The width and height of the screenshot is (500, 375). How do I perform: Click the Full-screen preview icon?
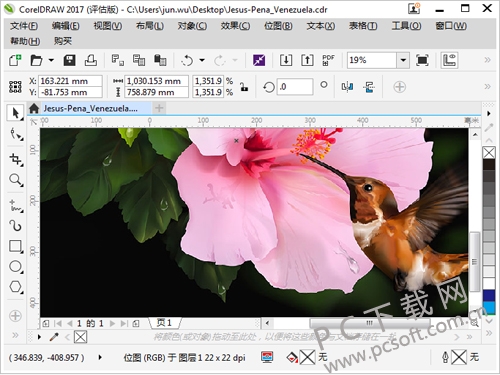(x=422, y=60)
